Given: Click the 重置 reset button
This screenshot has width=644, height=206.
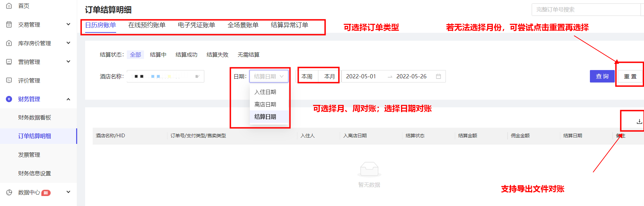Looking at the screenshot, I should tap(630, 76).
